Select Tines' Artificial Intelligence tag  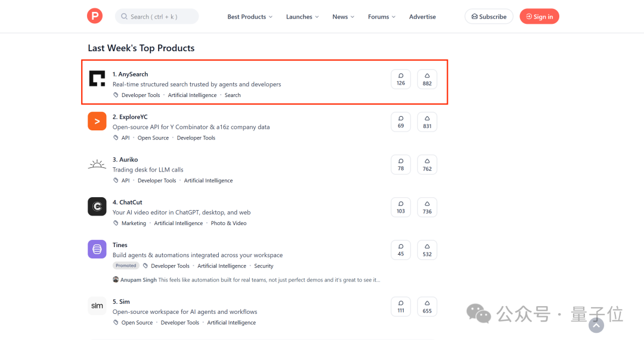(x=222, y=266)
